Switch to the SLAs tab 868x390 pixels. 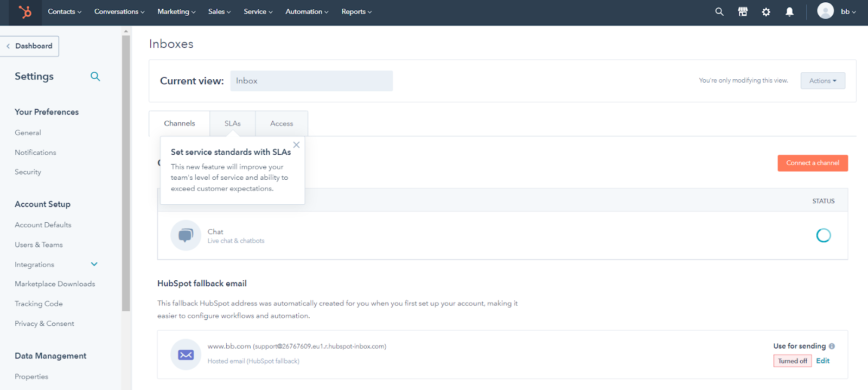click(x=232, y=124)
